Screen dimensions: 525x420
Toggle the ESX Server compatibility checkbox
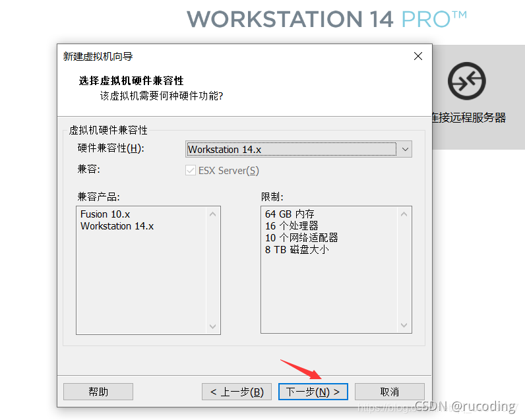(x=191, y=170)
